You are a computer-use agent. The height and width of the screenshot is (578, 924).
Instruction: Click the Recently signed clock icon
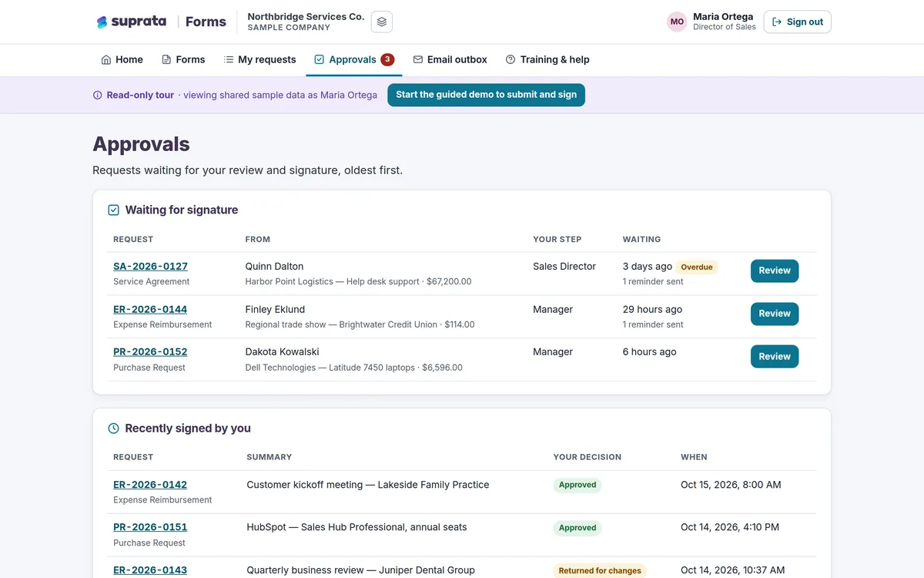tap(113, 428)
